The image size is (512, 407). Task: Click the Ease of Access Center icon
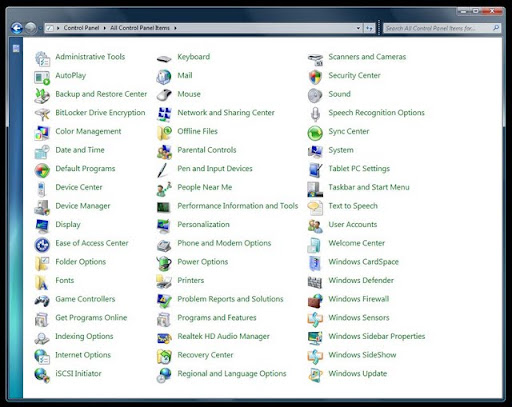[42, 245]
